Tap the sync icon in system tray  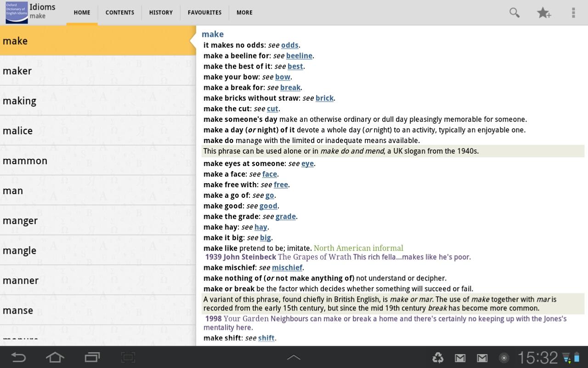[x=438, y=357]
